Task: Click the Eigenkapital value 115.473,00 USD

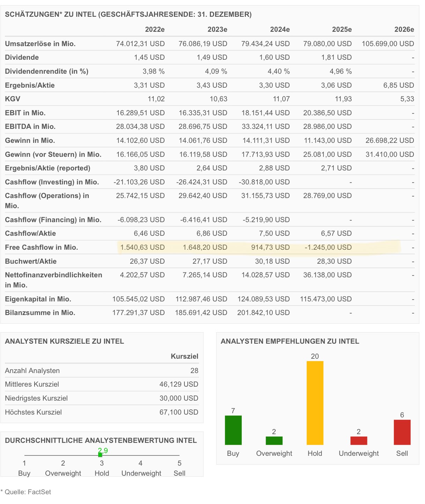Action: [x=326, y=299]
